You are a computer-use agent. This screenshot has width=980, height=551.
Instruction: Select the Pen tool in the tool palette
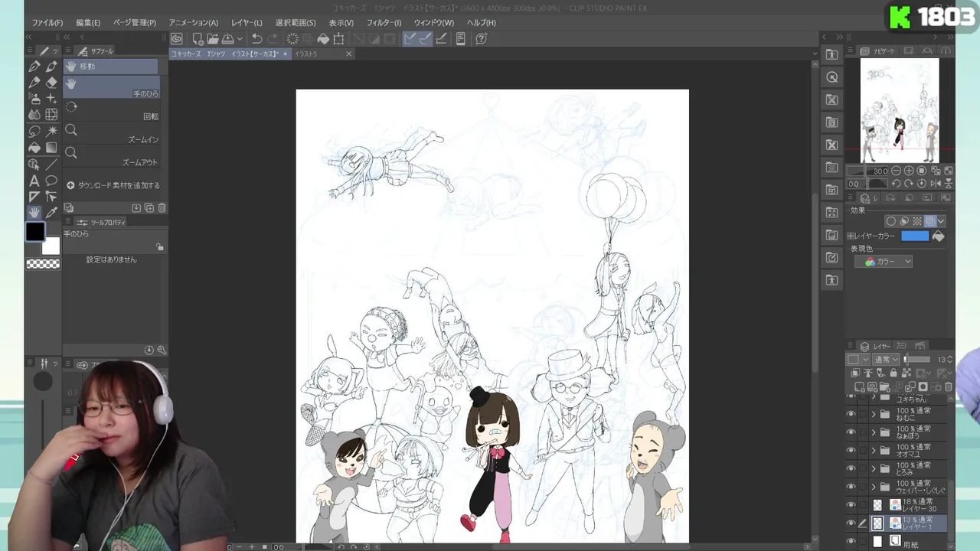tap(34, 67)
